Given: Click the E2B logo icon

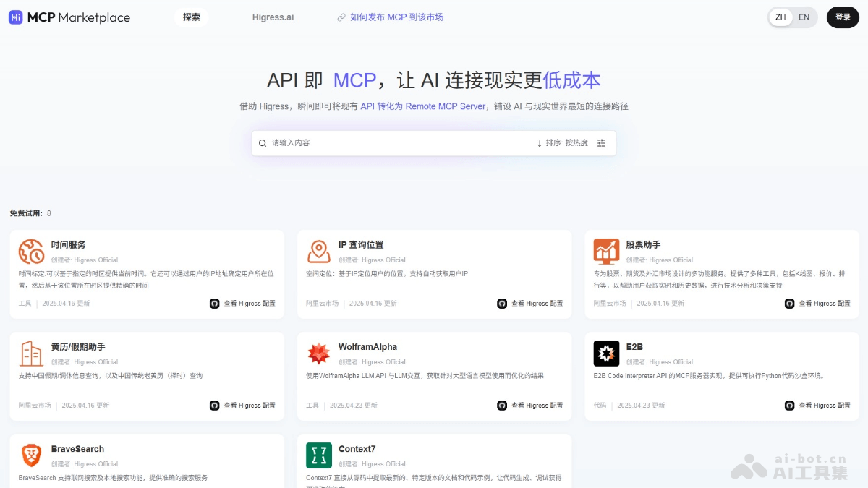Looking at the screenshot, I should click(606, 354).
